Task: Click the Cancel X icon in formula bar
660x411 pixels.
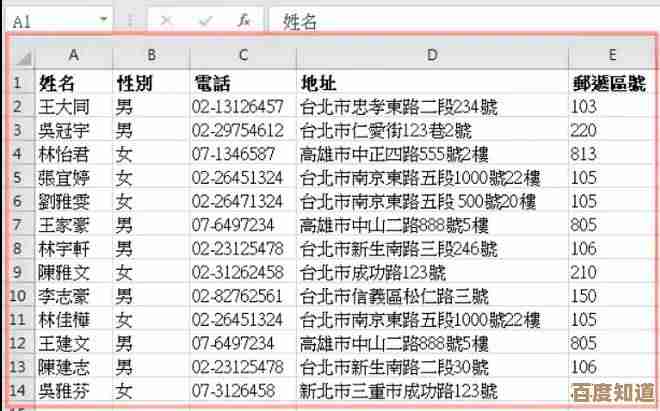Action: tap(165, 19)
